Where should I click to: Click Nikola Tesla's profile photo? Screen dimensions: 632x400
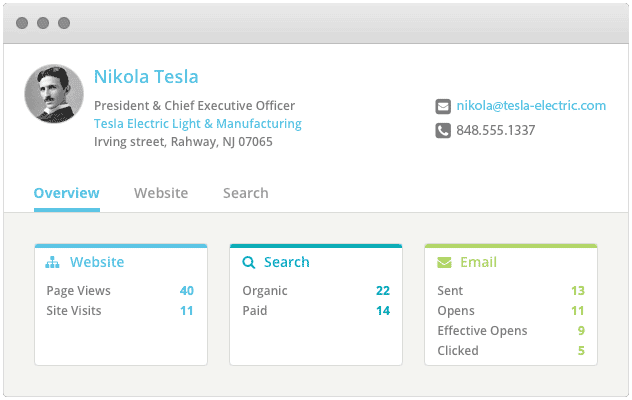(53, 94)
